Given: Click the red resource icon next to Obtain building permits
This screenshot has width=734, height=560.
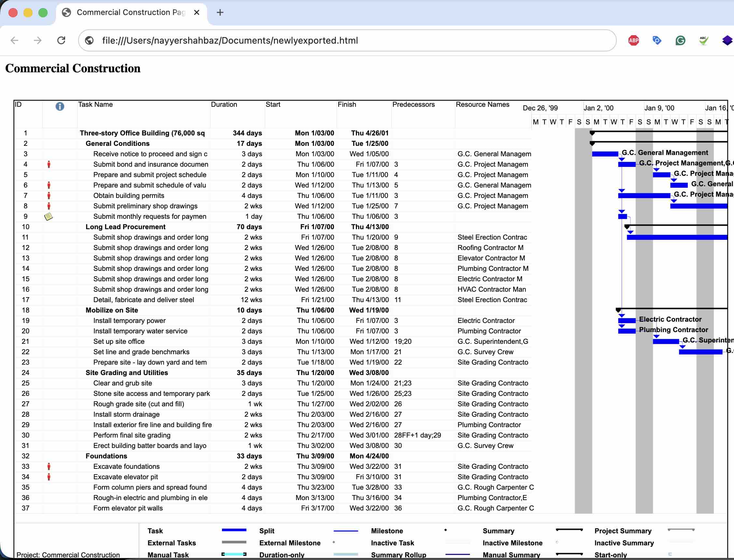Looking at the screenshot, I should [49, 196].
